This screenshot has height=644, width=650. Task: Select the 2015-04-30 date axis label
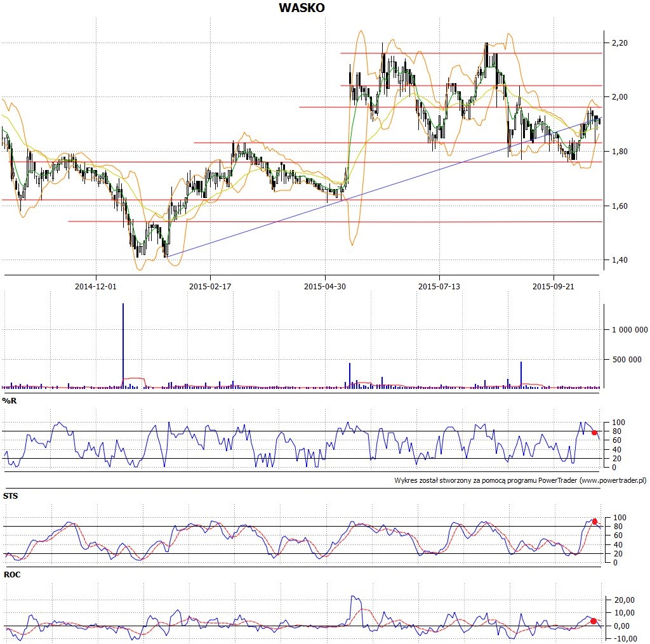coord(324,286)
